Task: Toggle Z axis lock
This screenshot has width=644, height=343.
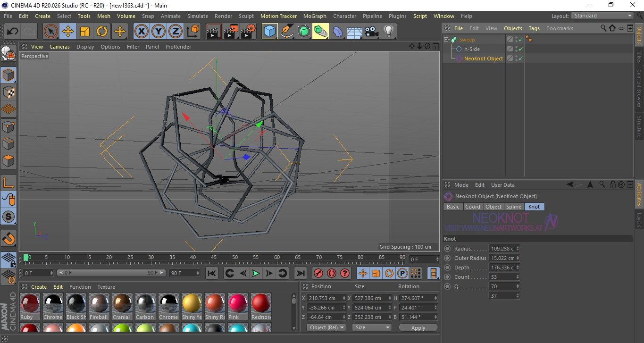Action: (176, 32)
